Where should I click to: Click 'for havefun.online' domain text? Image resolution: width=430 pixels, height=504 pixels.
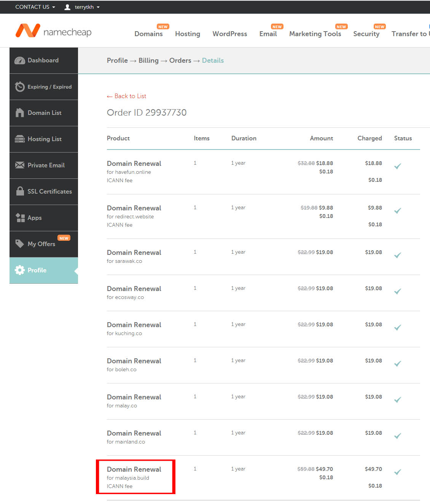click(x=129, y=172)
